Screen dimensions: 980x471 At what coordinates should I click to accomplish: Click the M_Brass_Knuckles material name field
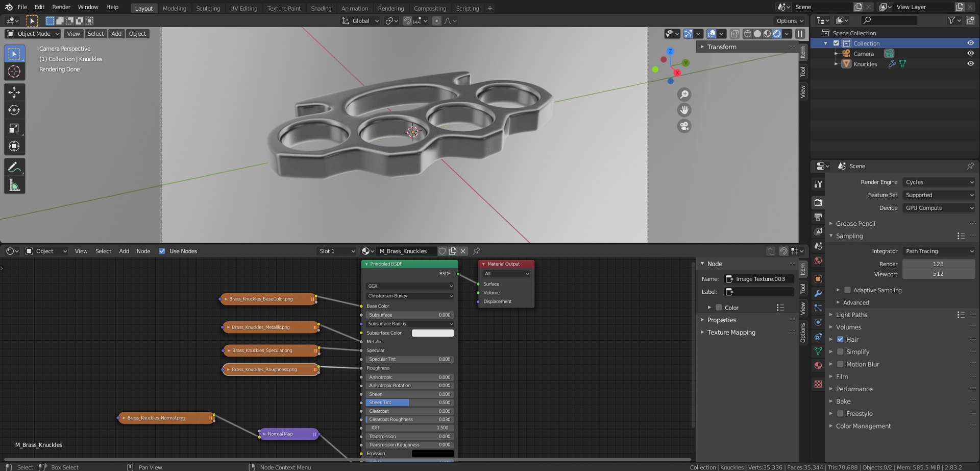(x=406, y=251)
